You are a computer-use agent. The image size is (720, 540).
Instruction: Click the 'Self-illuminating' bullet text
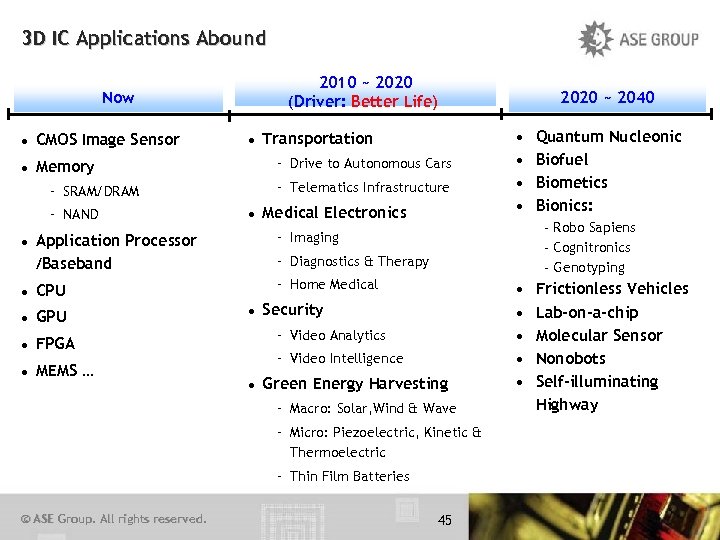(596, 382)
